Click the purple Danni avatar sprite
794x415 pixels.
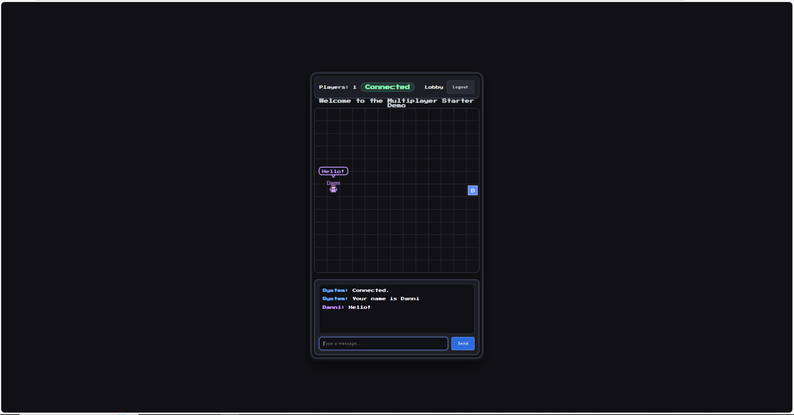point(333,189)
